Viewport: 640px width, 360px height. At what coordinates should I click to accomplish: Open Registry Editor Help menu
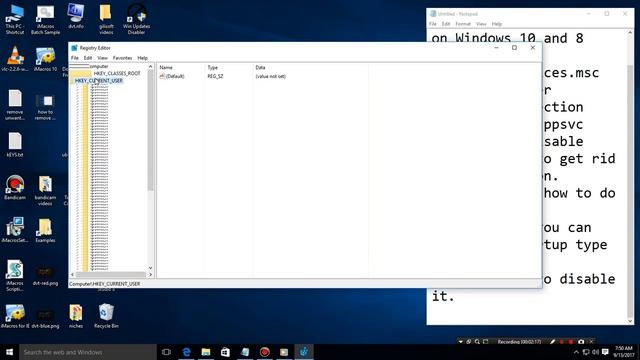coord(142,58)
